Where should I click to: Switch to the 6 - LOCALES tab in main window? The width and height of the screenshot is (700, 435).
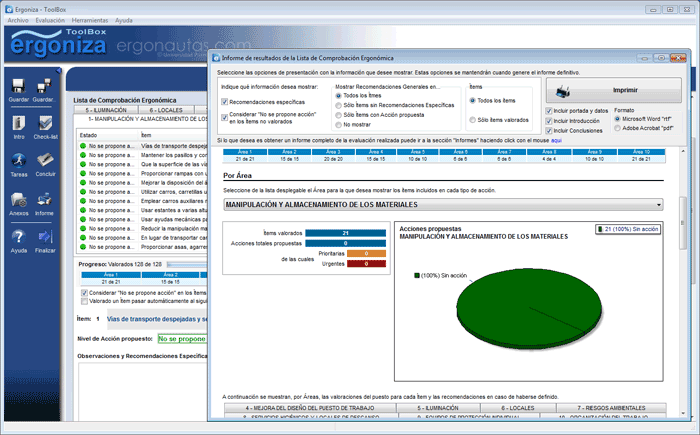coord(166,110)
